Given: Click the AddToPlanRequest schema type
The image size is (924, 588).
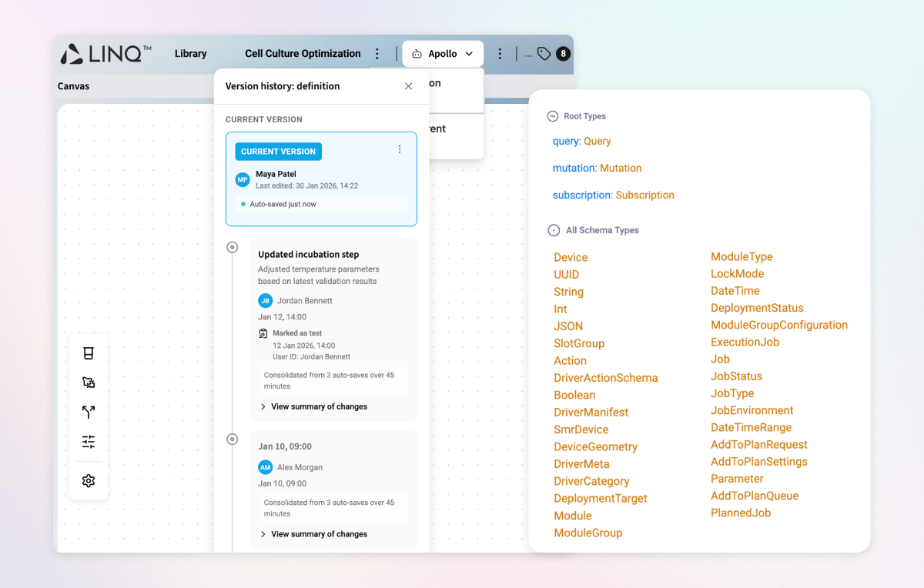Looking at the screenshot, I should click(x=759, y=445).
